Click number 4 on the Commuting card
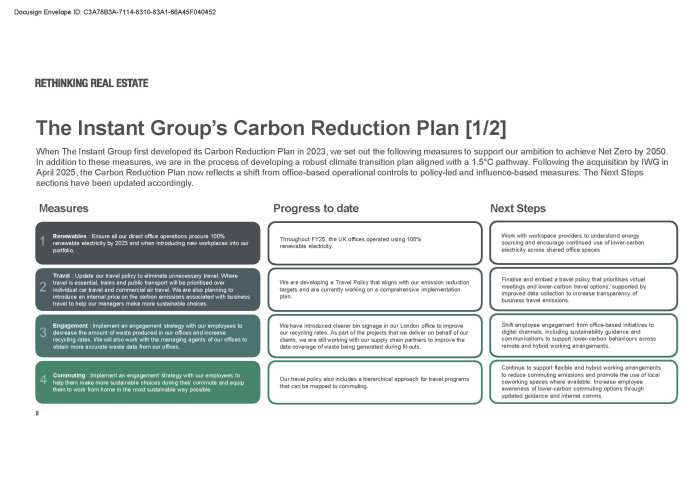This screenshot has height=495, width=700. [x=43, y=379]
